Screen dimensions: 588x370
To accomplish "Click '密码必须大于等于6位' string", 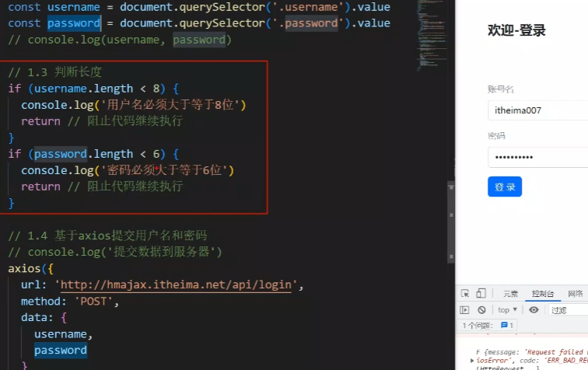I will (x=164, y=170).
